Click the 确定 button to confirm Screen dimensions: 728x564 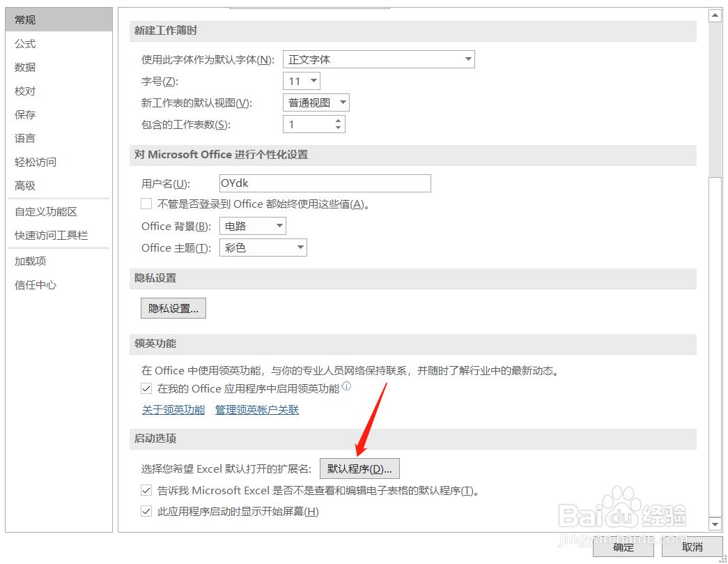click(x=622, y=548)
